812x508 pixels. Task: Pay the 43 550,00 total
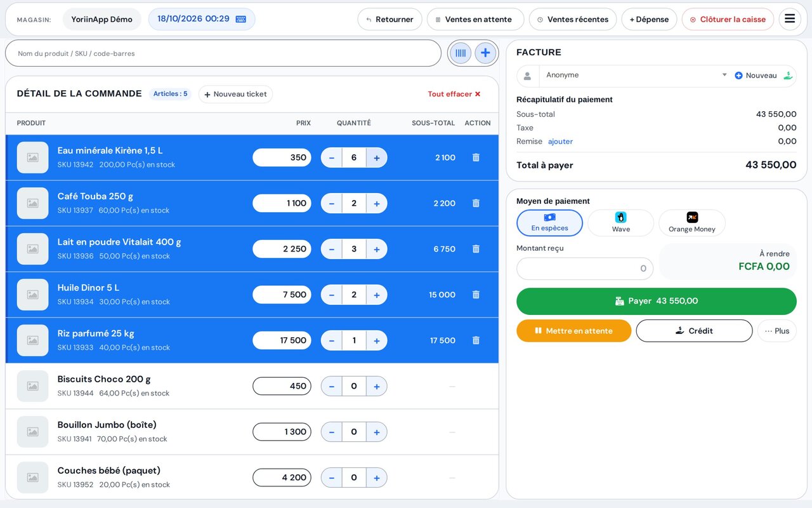point(657,301)
